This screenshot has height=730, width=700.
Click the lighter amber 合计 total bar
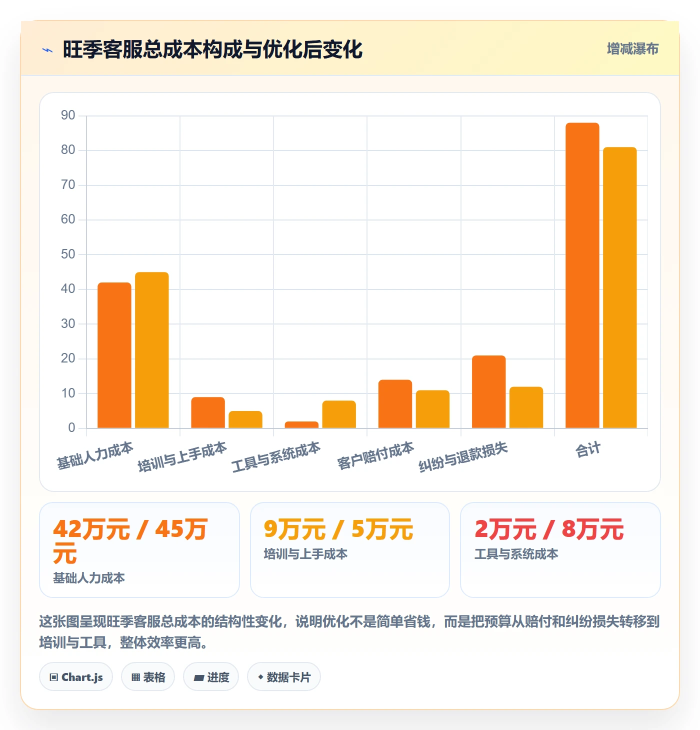click(x=620, y=287)
